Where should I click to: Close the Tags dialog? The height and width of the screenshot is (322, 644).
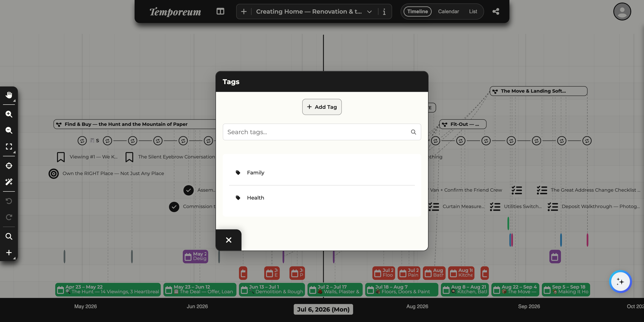pos(229,240)
